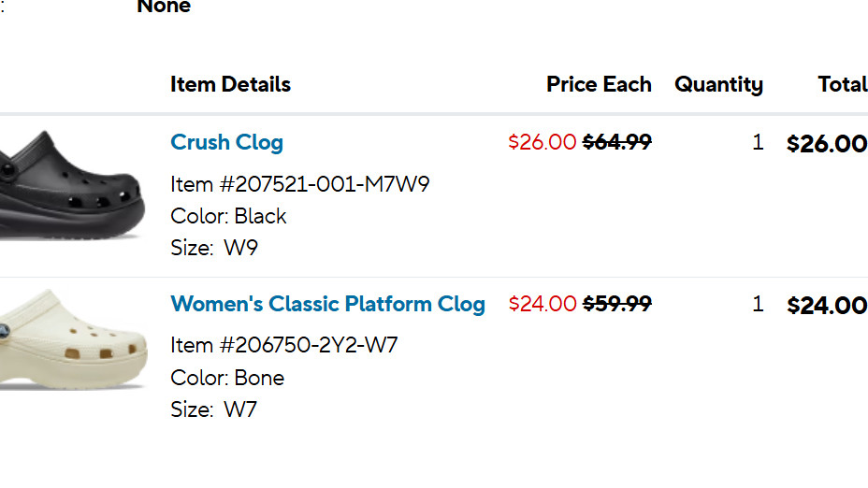Select the Quantity column header
The width and height of the screenshot is (868, 488).
tap(718, 85)
